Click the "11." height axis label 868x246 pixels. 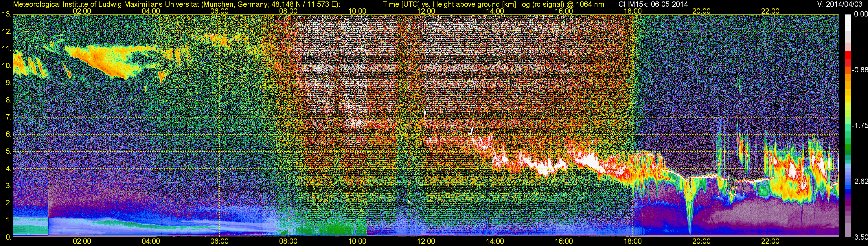[x=6, y=49]
